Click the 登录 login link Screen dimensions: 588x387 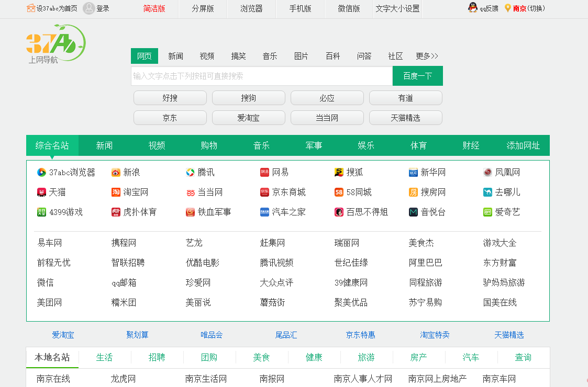point(103,8)
